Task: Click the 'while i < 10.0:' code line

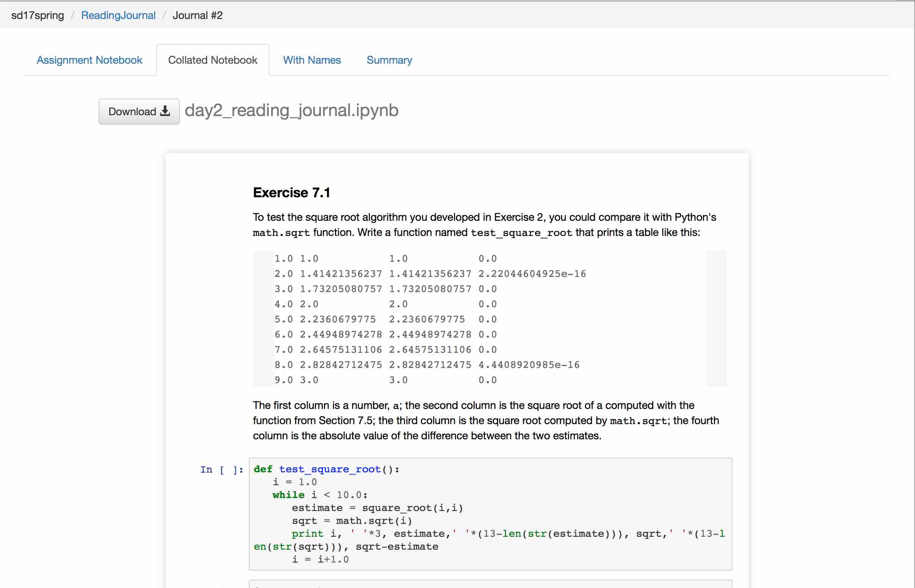Action: click(320, 495)
